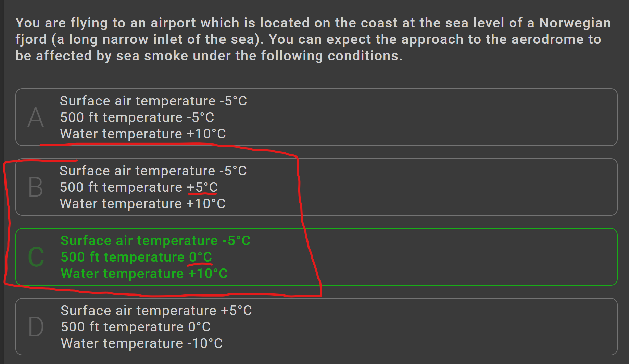Image resolution: width=629 pixels, height=364 pixels.
Task: Click the dark vertical strip at left edge
Action: coord(2,182)
